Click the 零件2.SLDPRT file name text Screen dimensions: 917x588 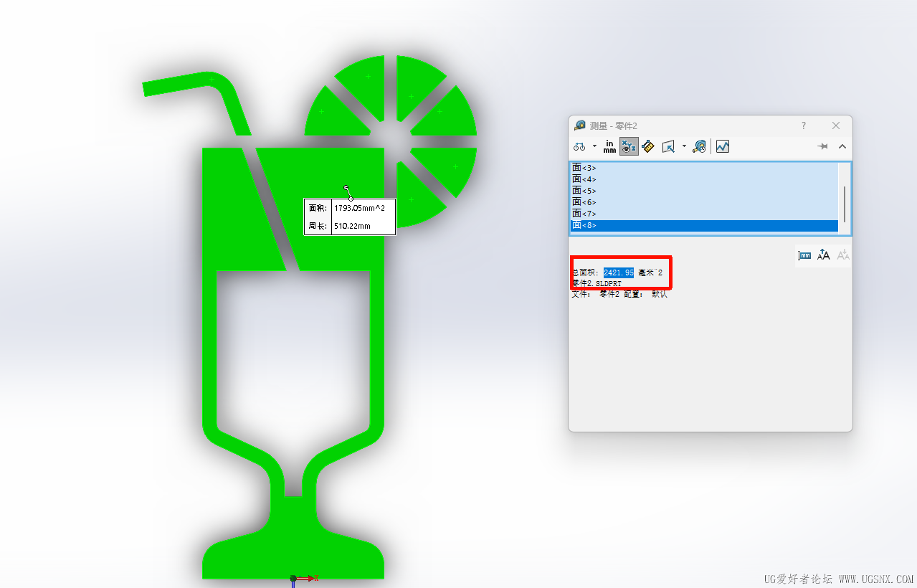[597, 283]
